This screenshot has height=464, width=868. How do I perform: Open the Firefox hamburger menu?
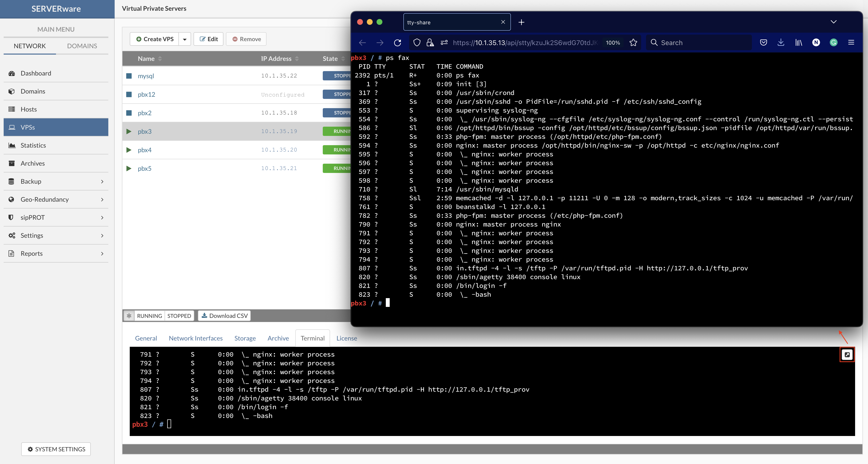(851, 42)
